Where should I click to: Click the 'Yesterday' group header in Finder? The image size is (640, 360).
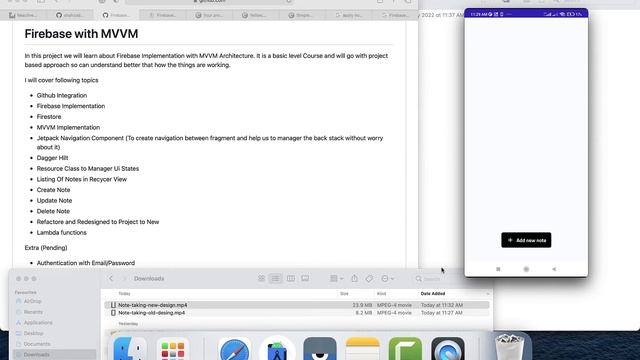128,324
